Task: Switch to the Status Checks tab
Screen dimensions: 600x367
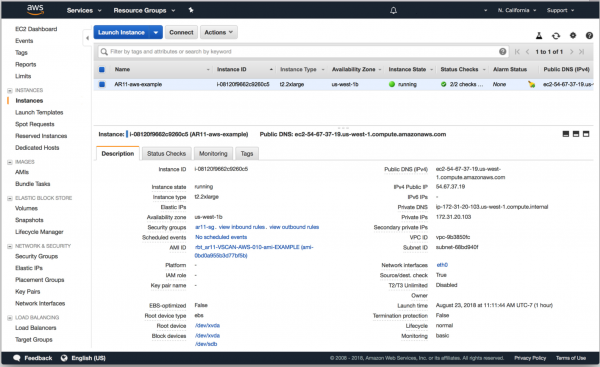Action: tap(166, 153)
